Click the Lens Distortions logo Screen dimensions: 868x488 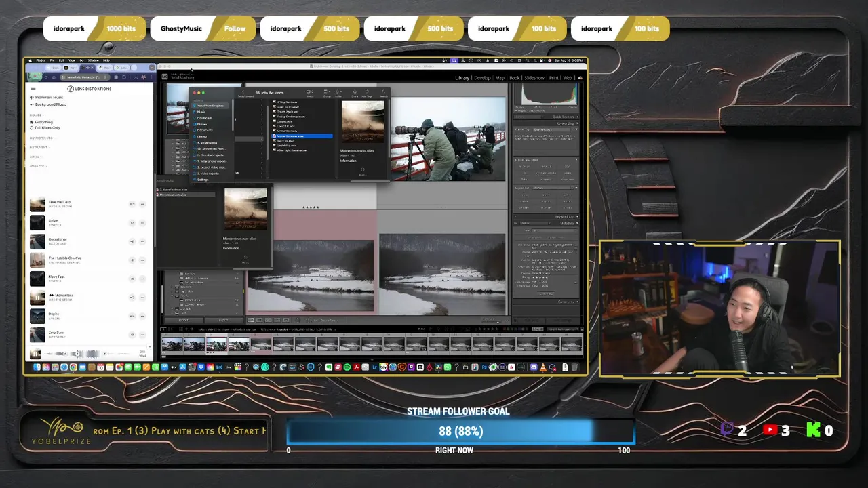pos(89,89)
